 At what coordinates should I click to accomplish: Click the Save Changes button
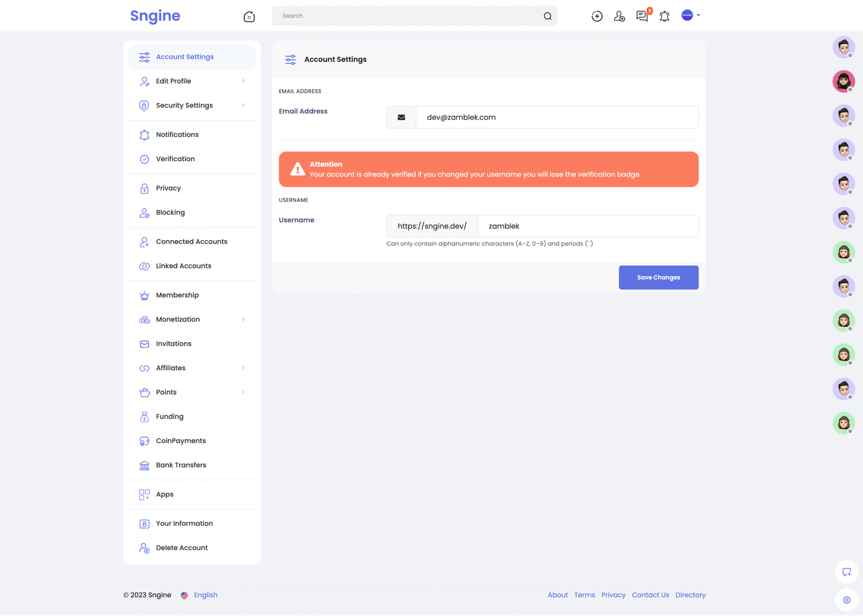658,277
